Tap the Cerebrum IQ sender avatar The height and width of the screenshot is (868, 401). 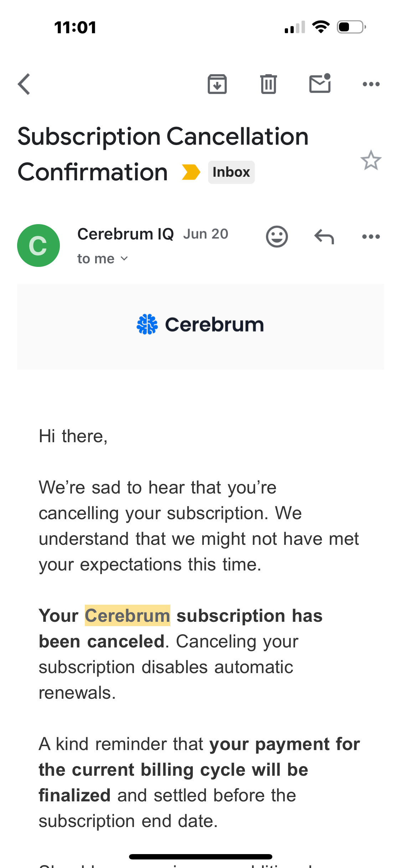tap(38, 246)
